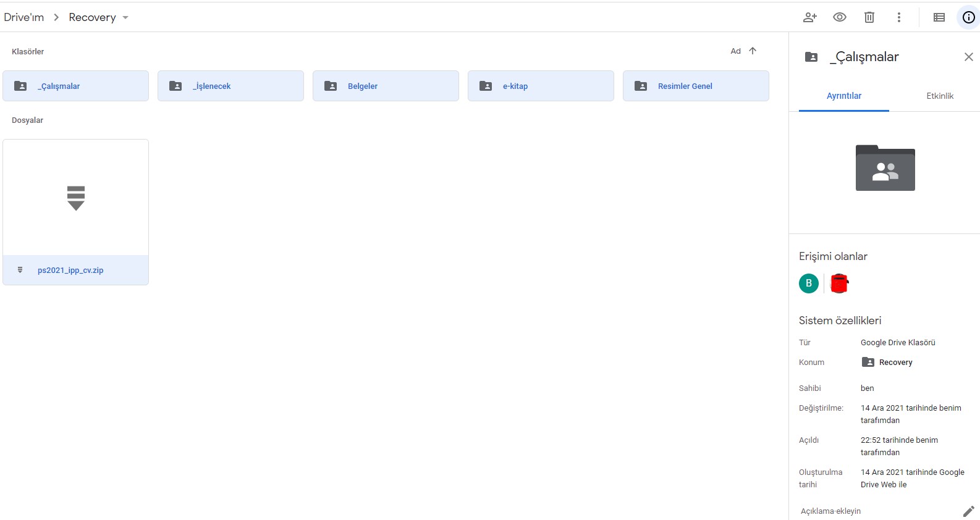980x520 pixels.
Task: Click the green B user avatar
Action: 808,283
